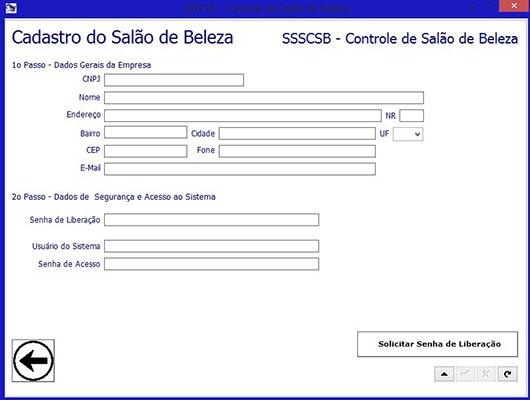Screen dimensions: 530x400
Task: Click the greyed X cancel navigator button
Action: (x=486, y=374)
